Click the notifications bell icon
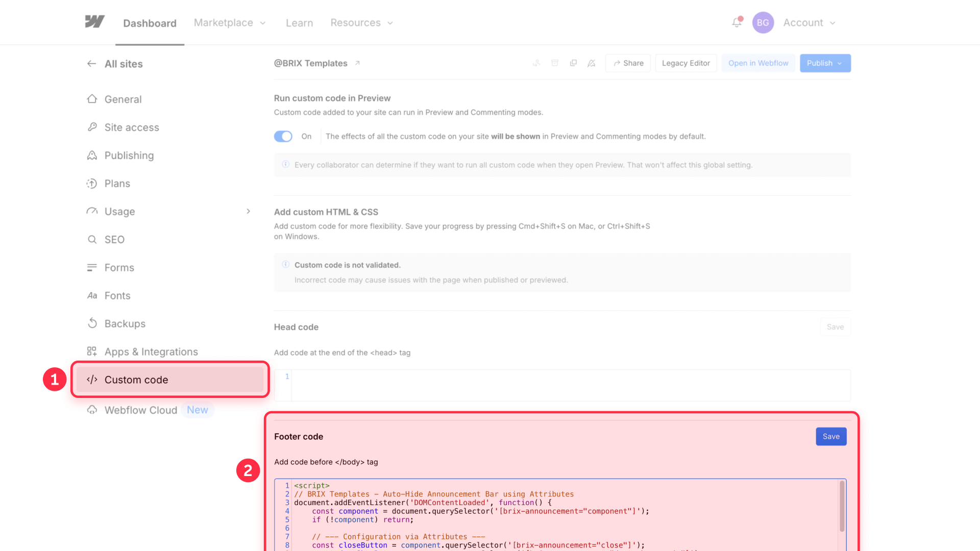The image size is (980, 551). [736, 22]
